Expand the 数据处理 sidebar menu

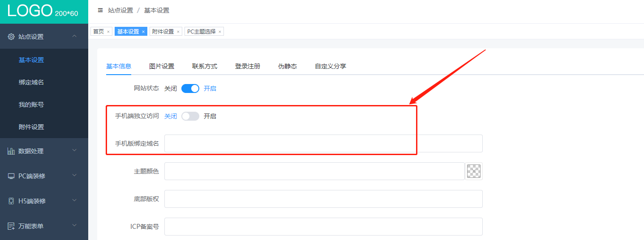74,151
